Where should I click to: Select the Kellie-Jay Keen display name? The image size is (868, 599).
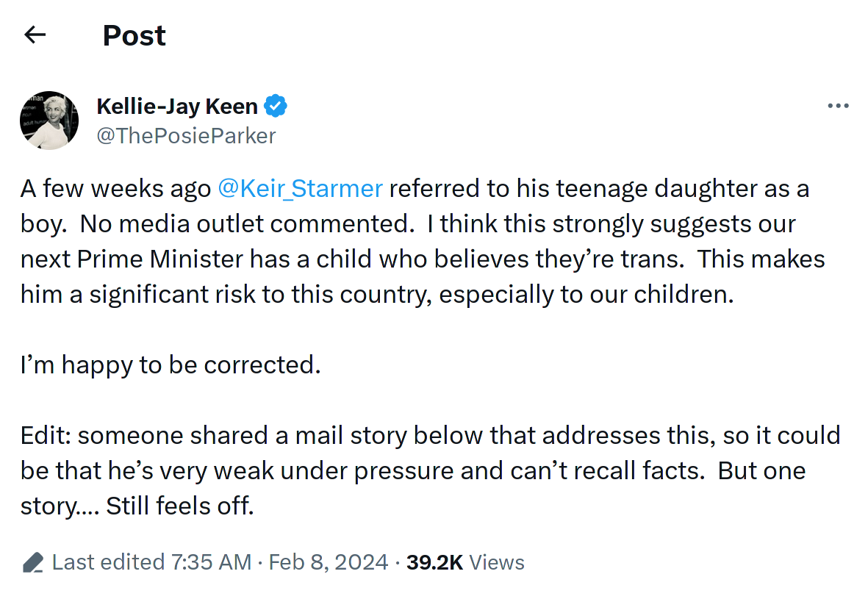177,107
